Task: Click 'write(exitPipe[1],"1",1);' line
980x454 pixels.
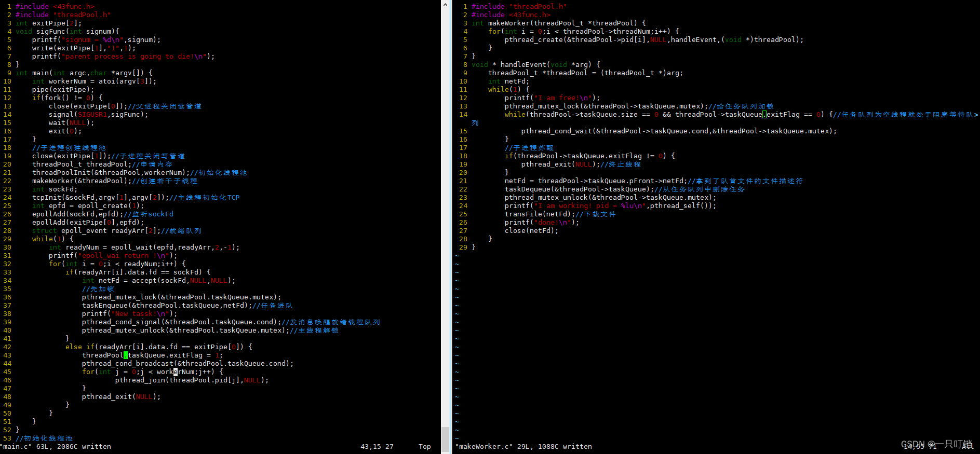Action: click(84, 48)
